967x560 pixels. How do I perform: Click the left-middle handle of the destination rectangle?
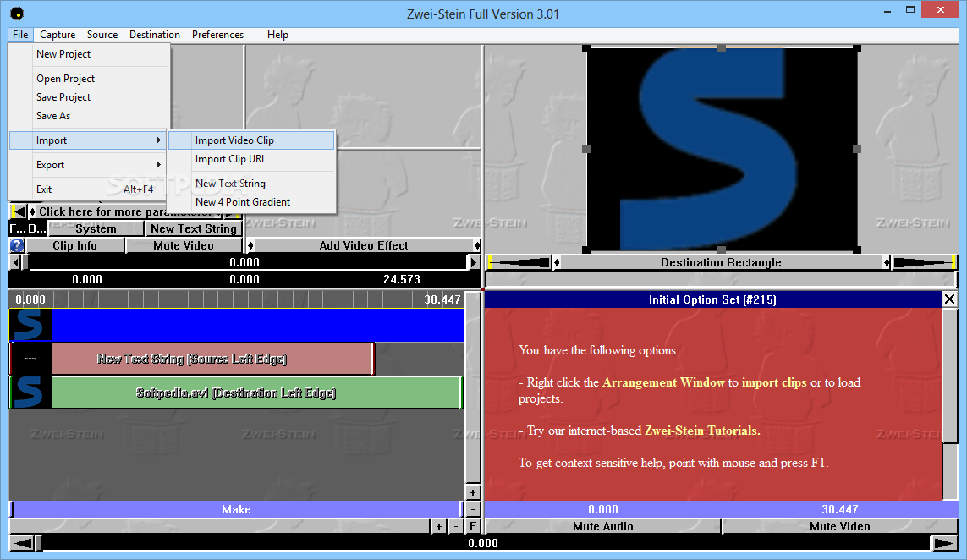pos(586,149)
